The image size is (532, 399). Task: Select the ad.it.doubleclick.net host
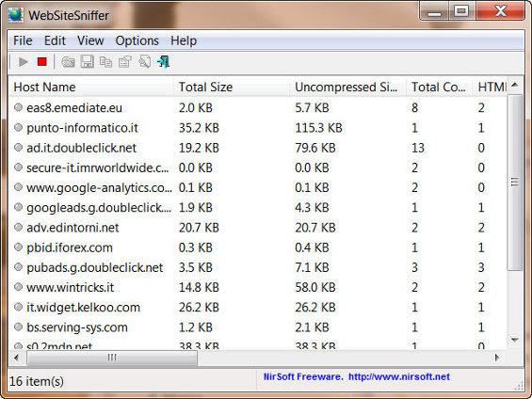coord(81,148)
